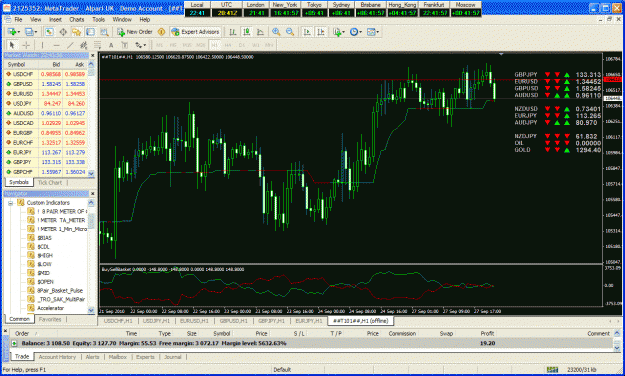Select the 8Pair_Basket_Pulse indicator
This screenshot has height=376, width=625.
pyautogui.click(x=60, y=291)
